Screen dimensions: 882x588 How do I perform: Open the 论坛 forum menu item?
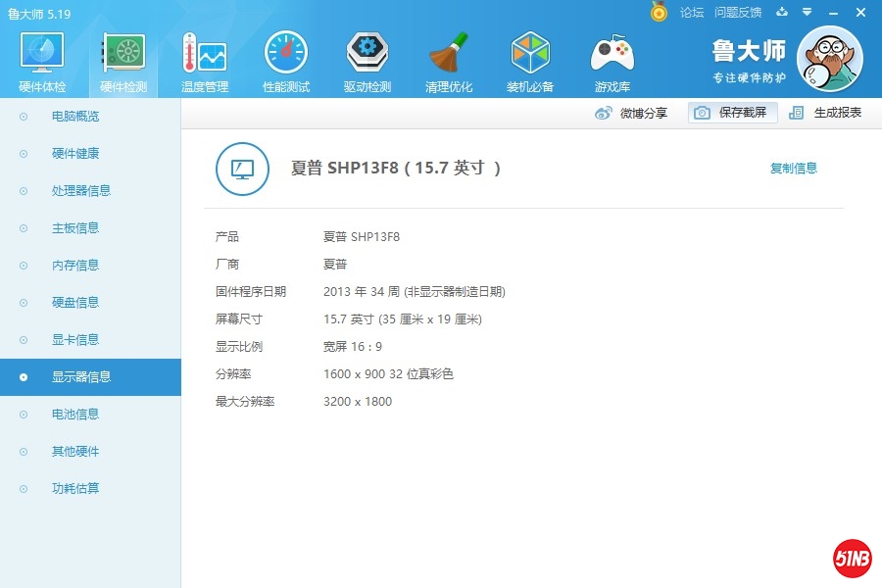(691, 13)
